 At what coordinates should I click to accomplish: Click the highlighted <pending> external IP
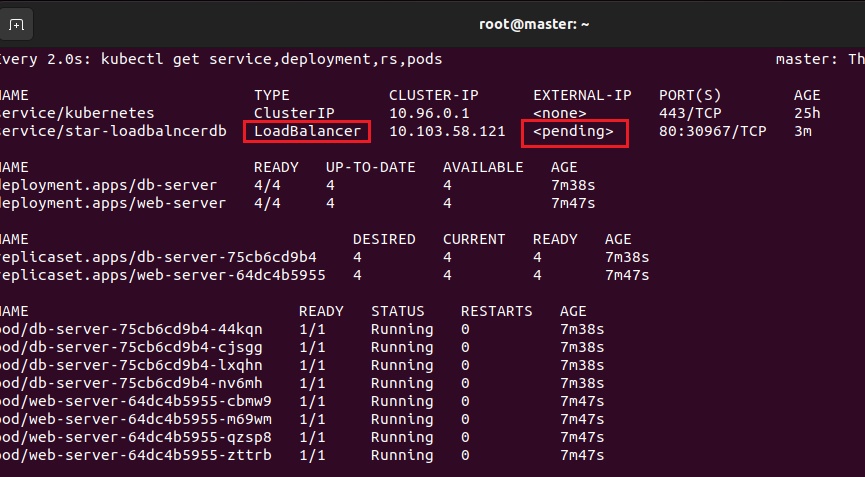(574, 132)
